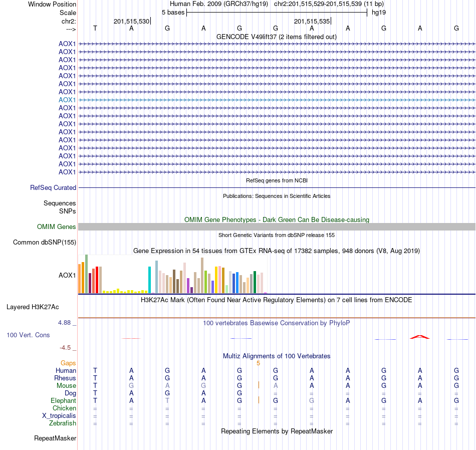Click Short Genetic Variants from dbSNP title

pos(277,235)
